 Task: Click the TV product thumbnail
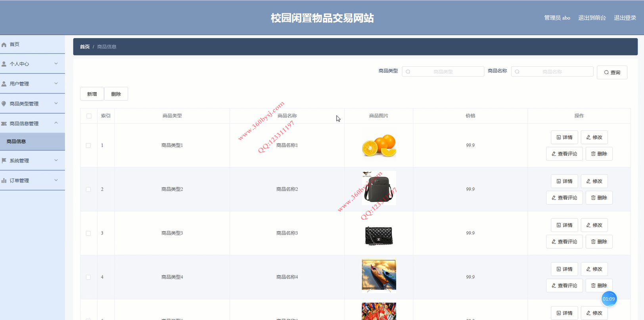tap(379, 276)
